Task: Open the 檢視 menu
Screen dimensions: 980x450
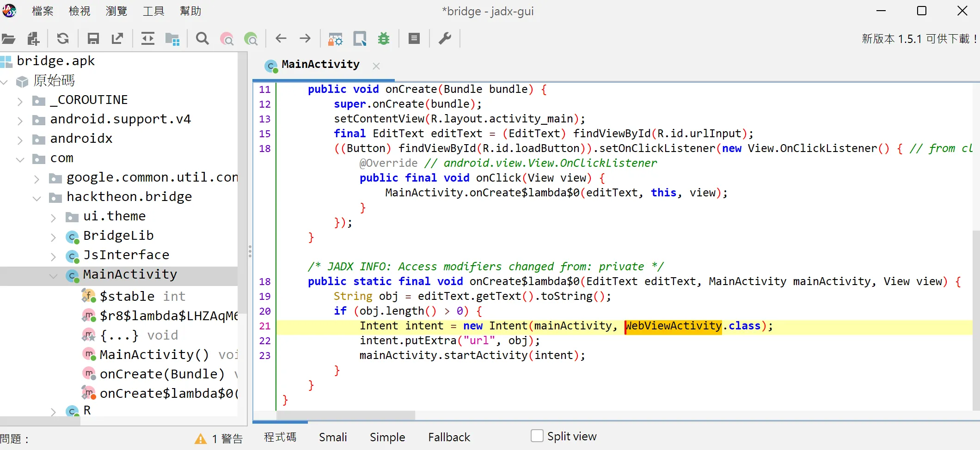Action: click(x=80, y=11)
